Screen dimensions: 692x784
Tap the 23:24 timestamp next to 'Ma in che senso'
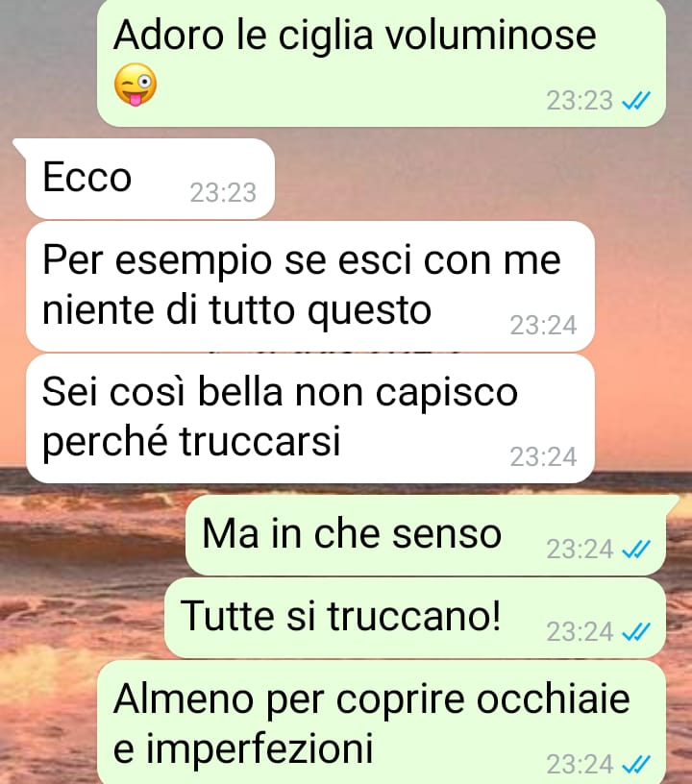click(580, 549)
